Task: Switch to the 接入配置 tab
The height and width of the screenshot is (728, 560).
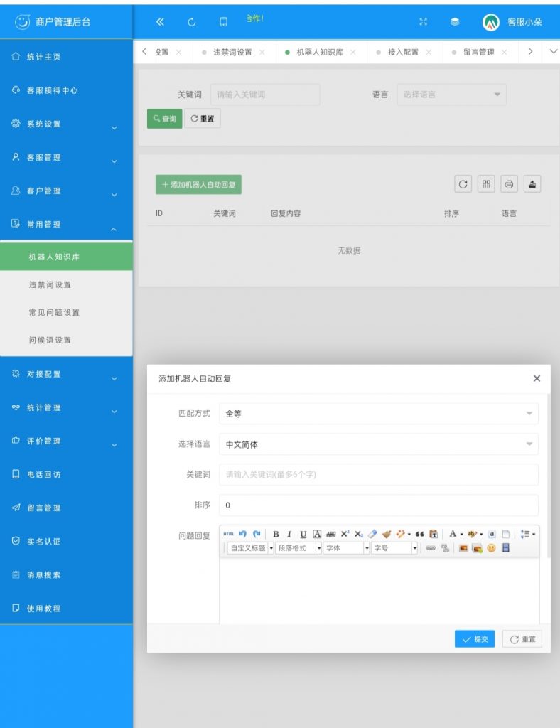Action: pos(403,53)
